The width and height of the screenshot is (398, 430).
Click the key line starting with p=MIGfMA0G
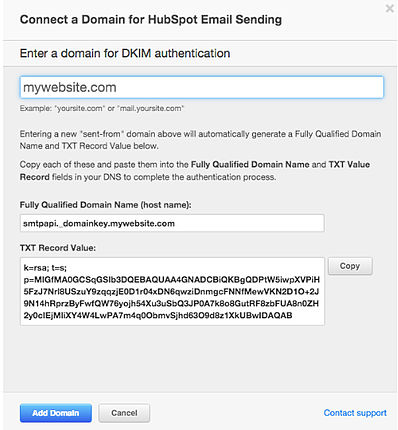click(x=171, y=280)
